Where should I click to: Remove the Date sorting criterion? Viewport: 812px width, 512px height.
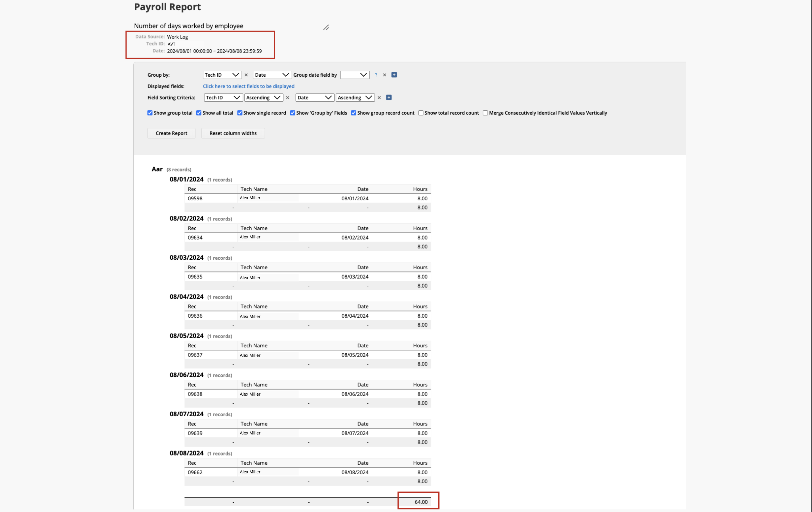379,97
